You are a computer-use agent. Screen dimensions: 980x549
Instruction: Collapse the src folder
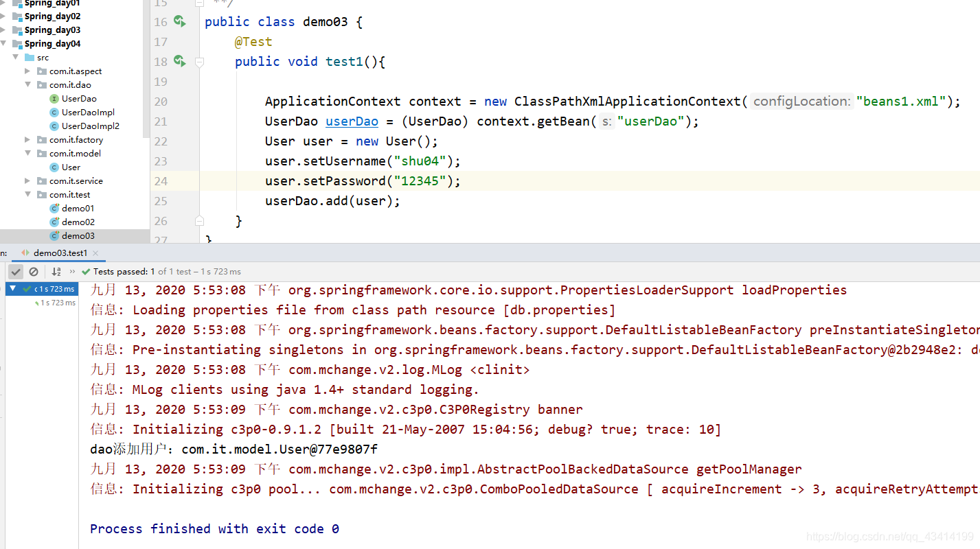click(15, 57)
